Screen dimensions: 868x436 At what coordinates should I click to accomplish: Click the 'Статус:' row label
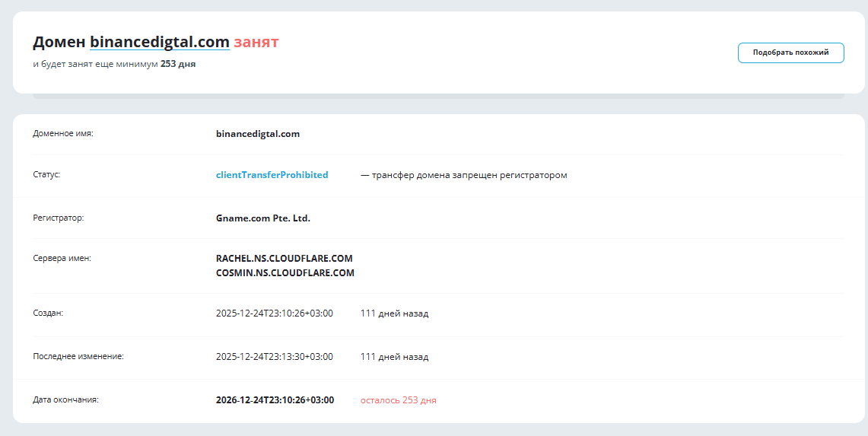point(46,174)
